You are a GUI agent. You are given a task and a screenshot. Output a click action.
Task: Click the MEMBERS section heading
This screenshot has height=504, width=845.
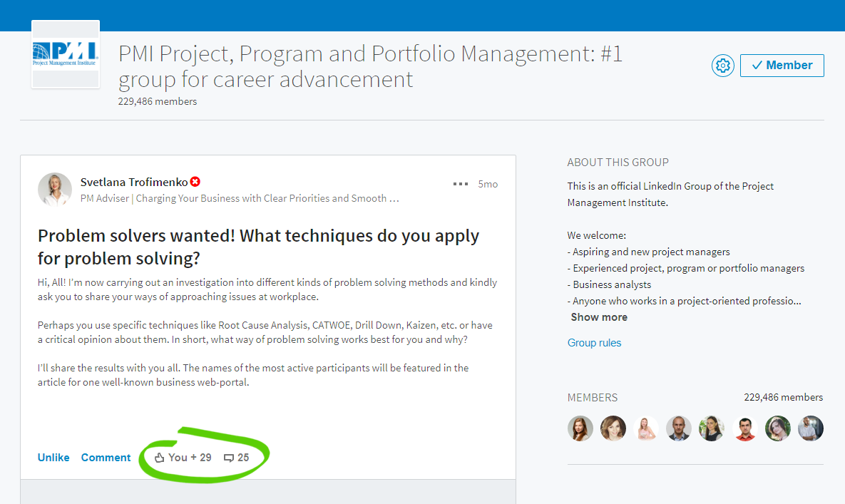[593, 397]
